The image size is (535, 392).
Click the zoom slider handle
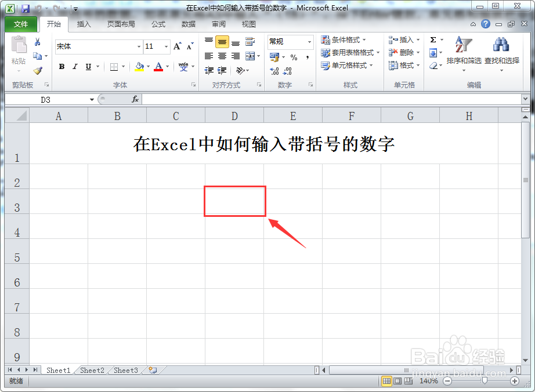pyautogui.click(x=484, y=381)
